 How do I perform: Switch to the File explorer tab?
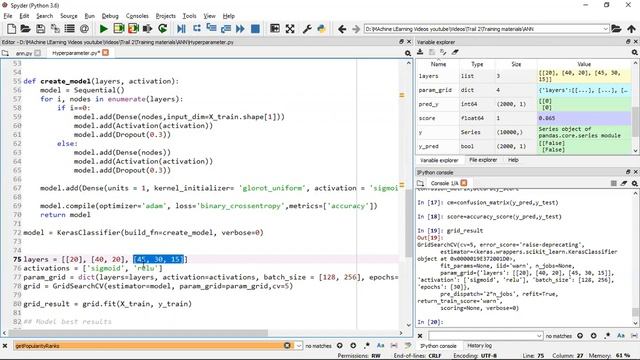483,160
